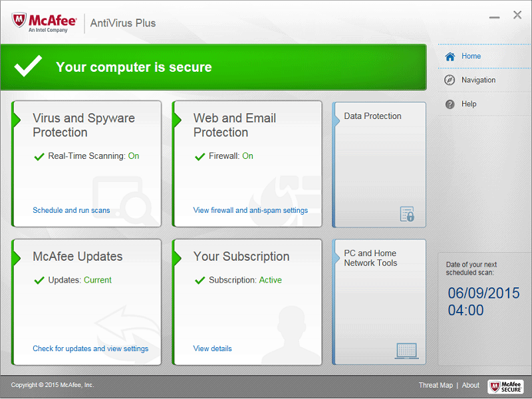Open the About menu item
Viewport: 532px width, 399px height.
pyautogui.click(x=471, y=385)
